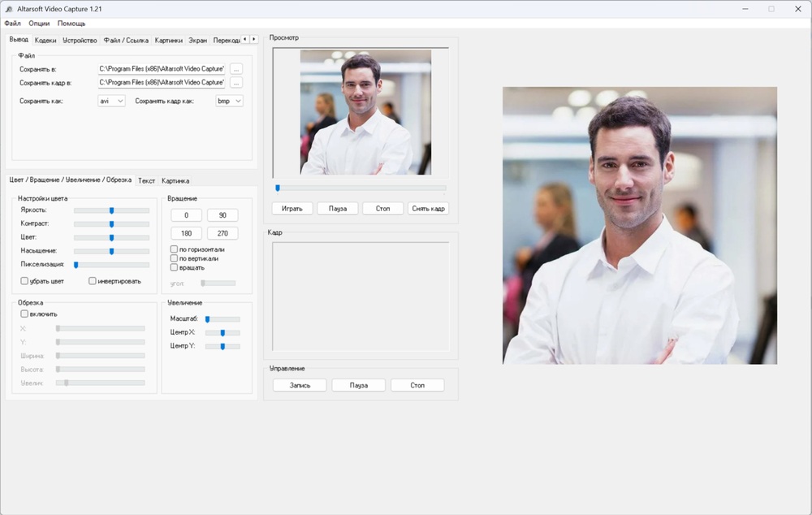The height and width of the screenshot is (515, 812).
Task: Switch to the Картинка tab
Action: click(x=175, y=181)
